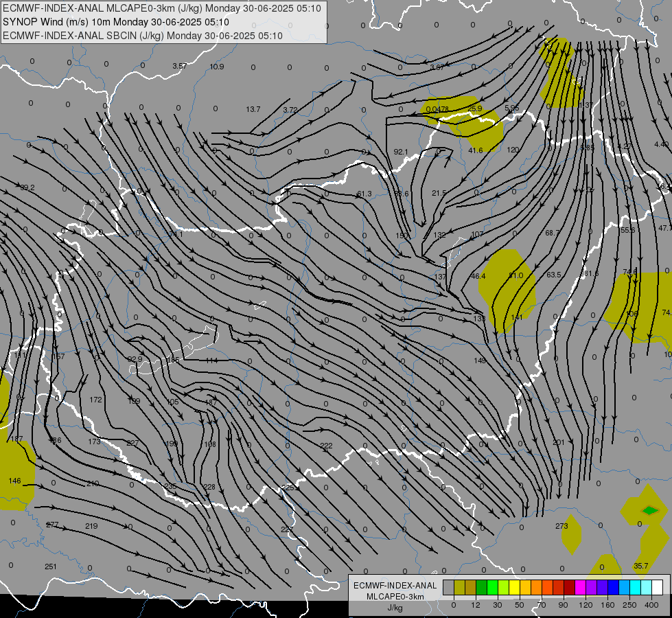The image size is (672, 618).
Task: Click the map value 114
Action: pos(211,360)
